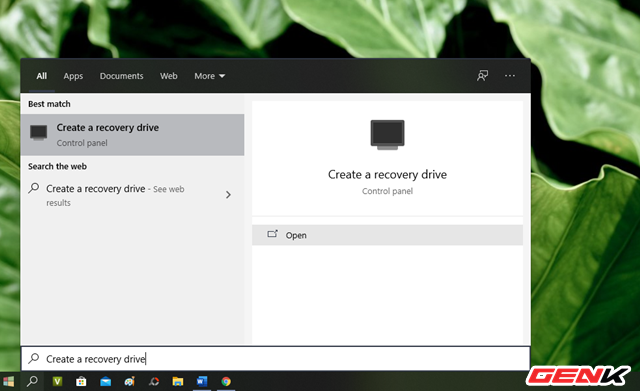Image resolution: width=640 pixels, height=391 pixels.
Task: Click inside the search input box
Action: (276, 359)
